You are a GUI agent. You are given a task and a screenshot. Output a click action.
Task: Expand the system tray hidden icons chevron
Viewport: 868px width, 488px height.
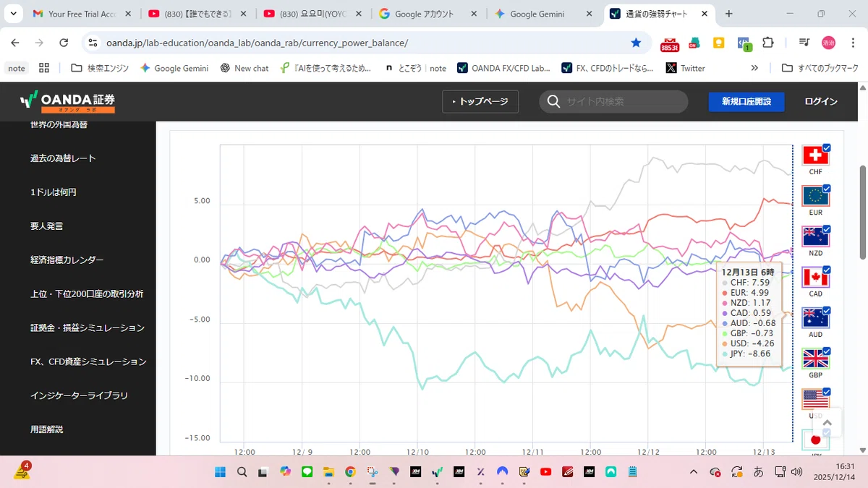(x=694, y=472)
